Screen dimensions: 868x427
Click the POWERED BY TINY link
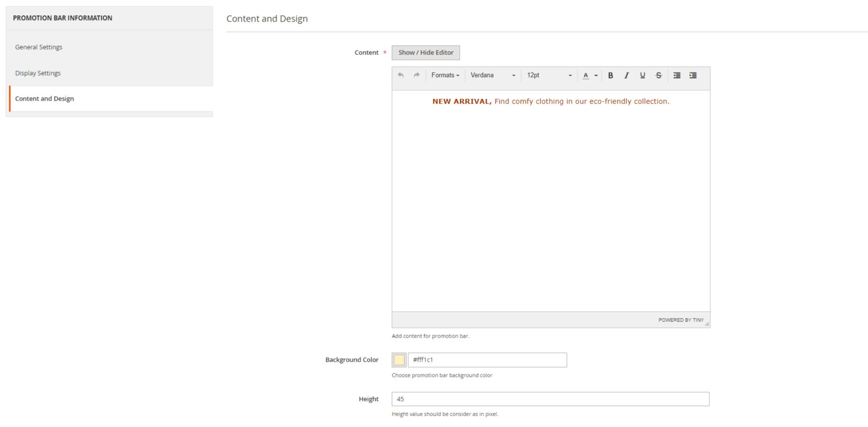[x=681, y=320]
